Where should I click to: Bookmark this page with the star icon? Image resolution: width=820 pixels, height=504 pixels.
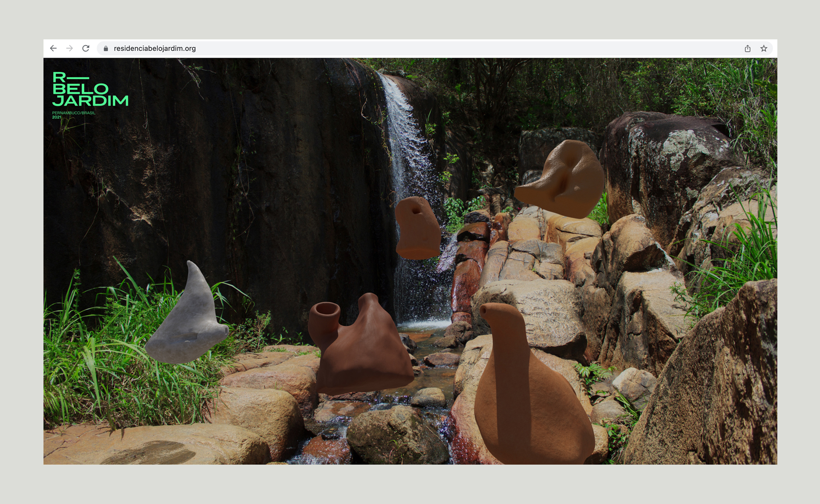(x=763, y=48)
